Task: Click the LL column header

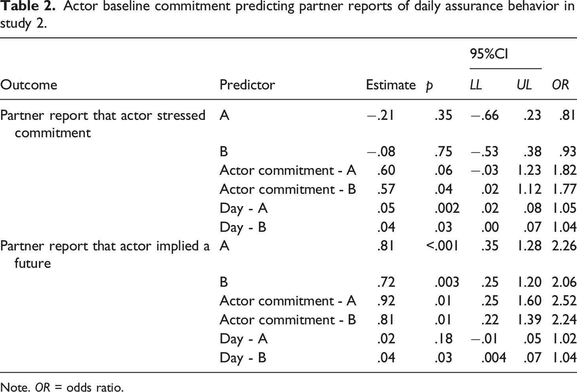Action: 476,85
